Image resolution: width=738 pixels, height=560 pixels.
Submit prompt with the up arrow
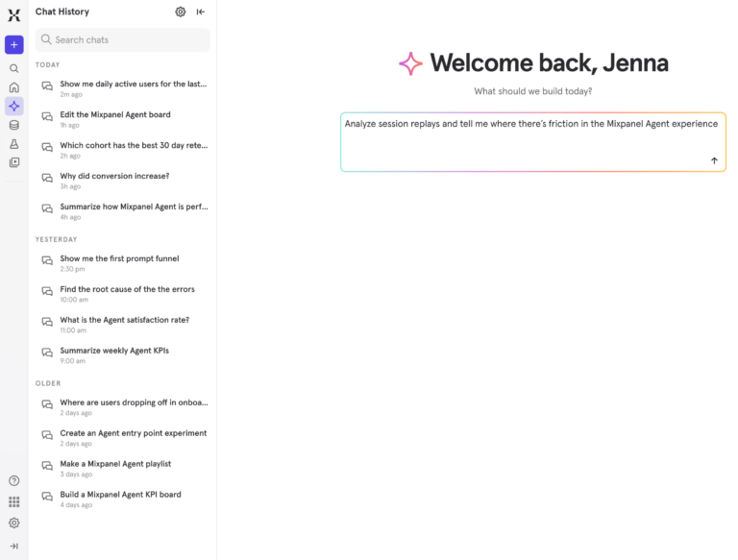[x=714, y=160]
